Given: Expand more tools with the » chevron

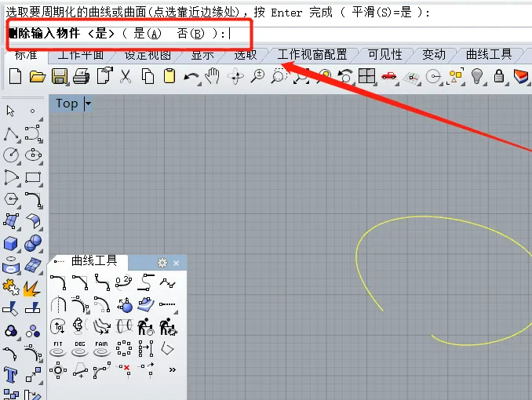Looking at the screenshot, I should (173, 370).
